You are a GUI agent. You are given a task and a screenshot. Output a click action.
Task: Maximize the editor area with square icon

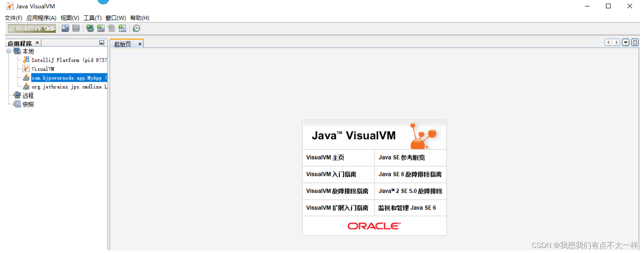coord(635,43)
